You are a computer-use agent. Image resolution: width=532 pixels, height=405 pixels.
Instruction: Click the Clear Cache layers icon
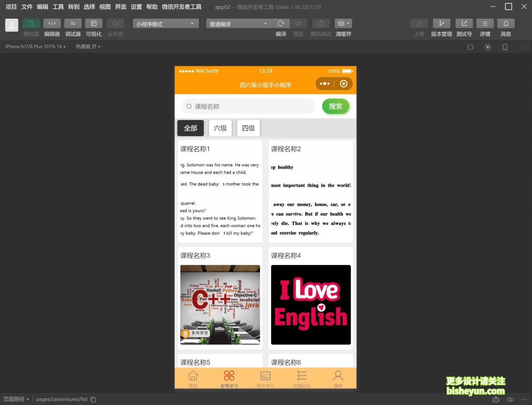tap(343, 24)
